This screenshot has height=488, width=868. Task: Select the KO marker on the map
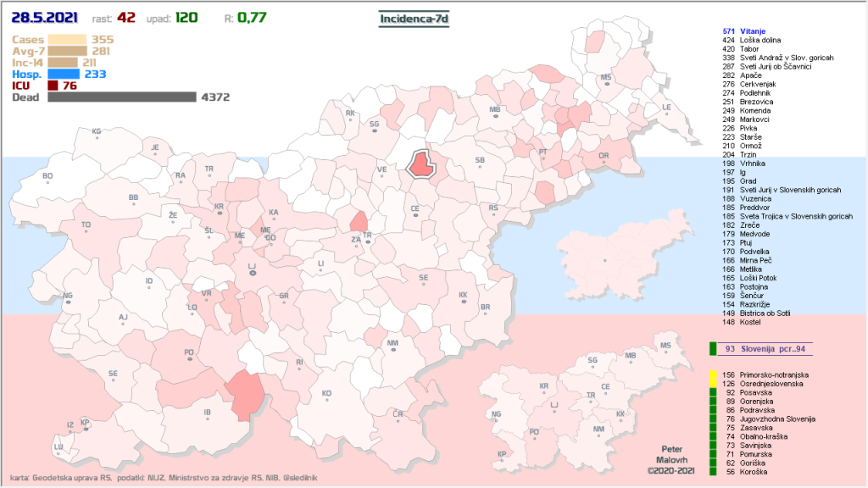tap(326, 396)
